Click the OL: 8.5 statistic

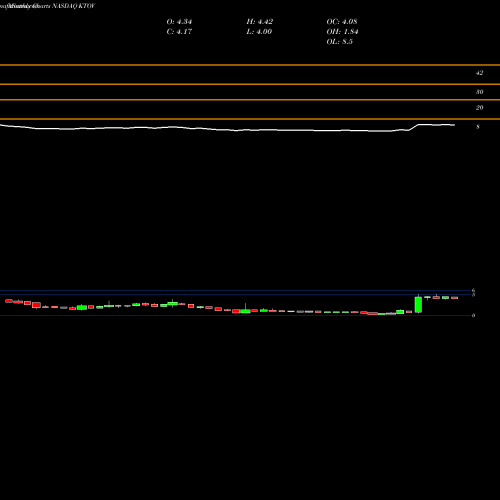coord(340,42)
